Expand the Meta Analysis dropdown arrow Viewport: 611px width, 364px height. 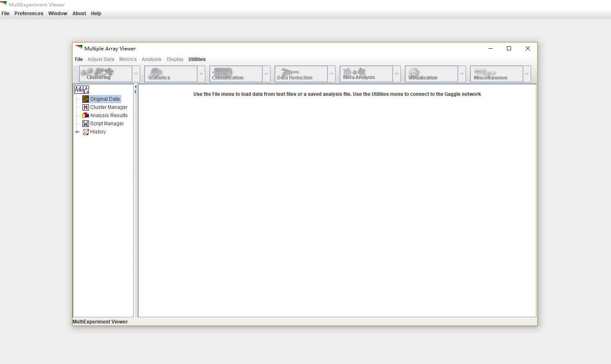coord(397,74)
